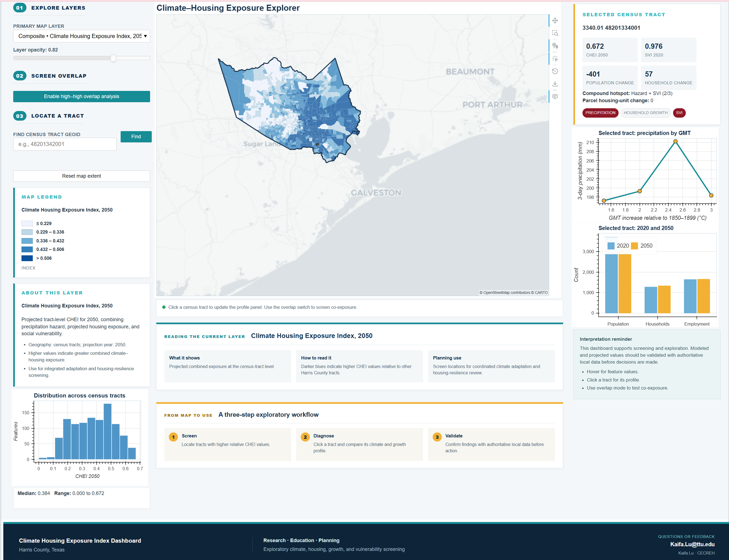Click the tallest histogram bar near 0.5

(107, 431)
